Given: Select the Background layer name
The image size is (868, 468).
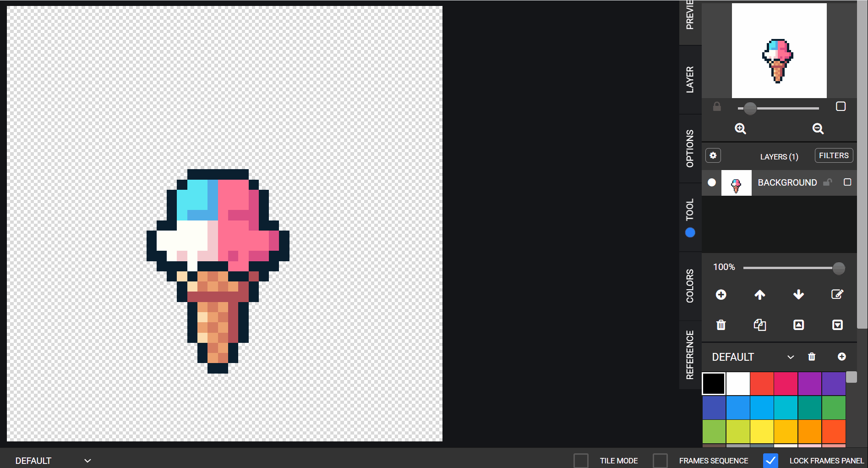Looking at the screenshot, I should 787,182.
